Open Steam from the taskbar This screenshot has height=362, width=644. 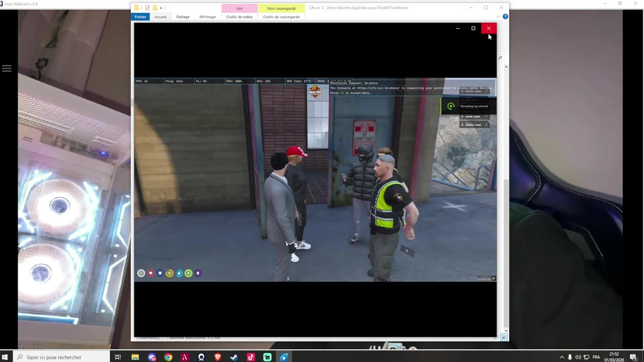pyautogui.click(x=234, y=357)
